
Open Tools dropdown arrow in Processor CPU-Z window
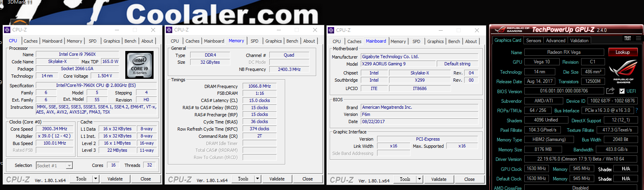pos(95,179)
